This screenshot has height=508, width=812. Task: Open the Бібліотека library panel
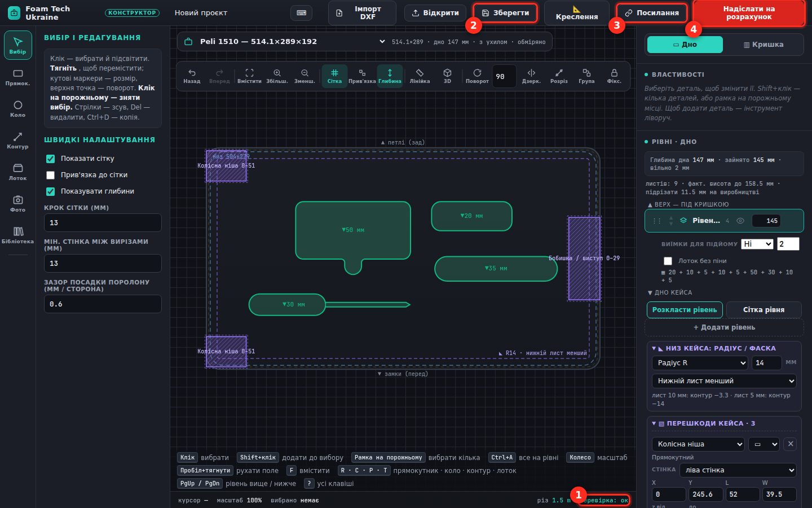17,235
